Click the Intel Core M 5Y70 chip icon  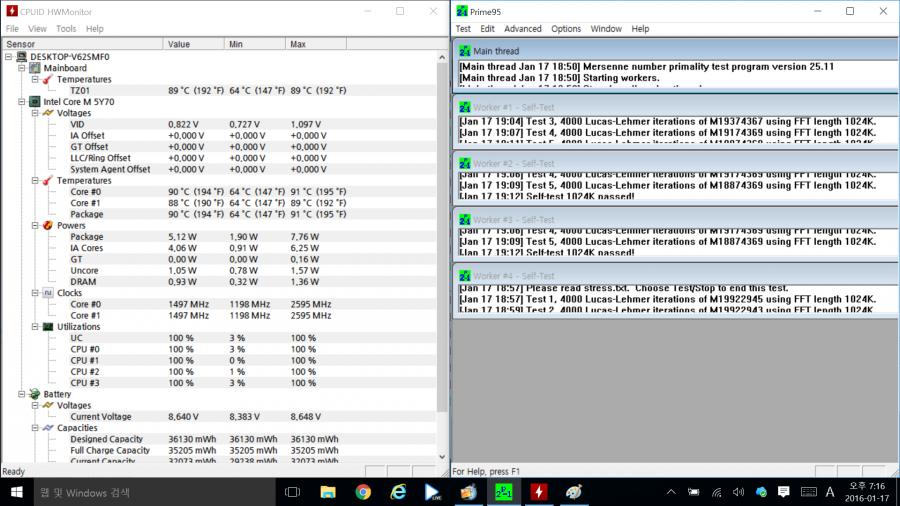coord(34,102)
